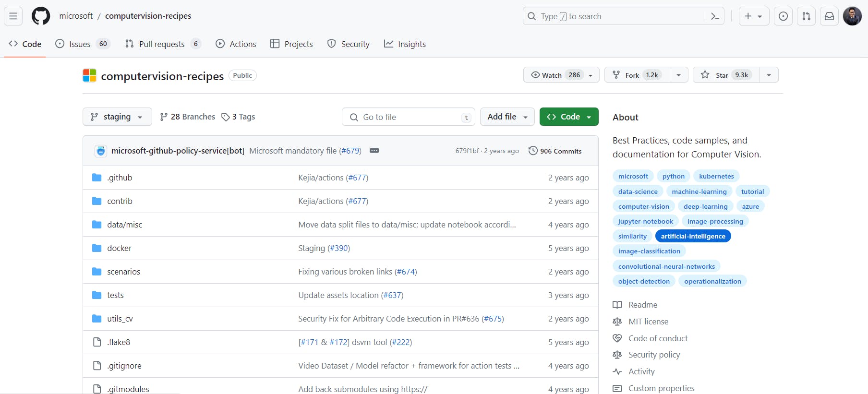This screenshot has height=394, width=868.
Task: Open the 906 Commits link
Action: [x=555, y=151]
